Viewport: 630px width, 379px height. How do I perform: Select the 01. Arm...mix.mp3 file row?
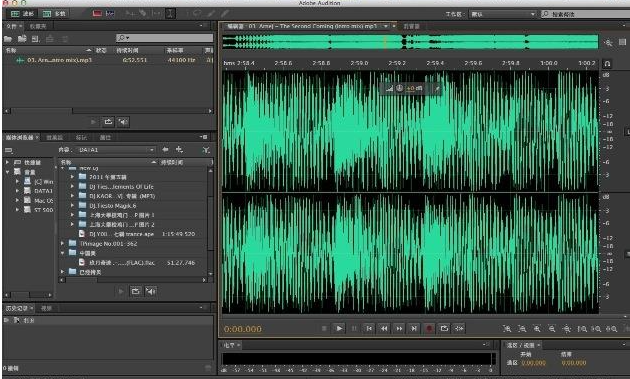pos(108,60)
